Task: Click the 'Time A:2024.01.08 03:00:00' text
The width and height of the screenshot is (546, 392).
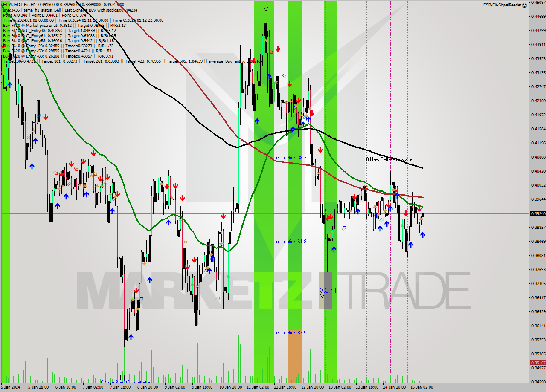Action: click(x=28, y=20)
